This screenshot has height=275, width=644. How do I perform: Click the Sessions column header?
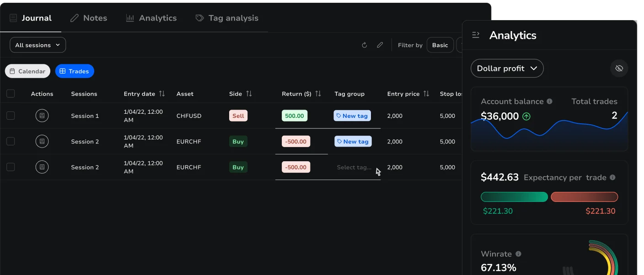pyautogui.click(x=84, y=94)
